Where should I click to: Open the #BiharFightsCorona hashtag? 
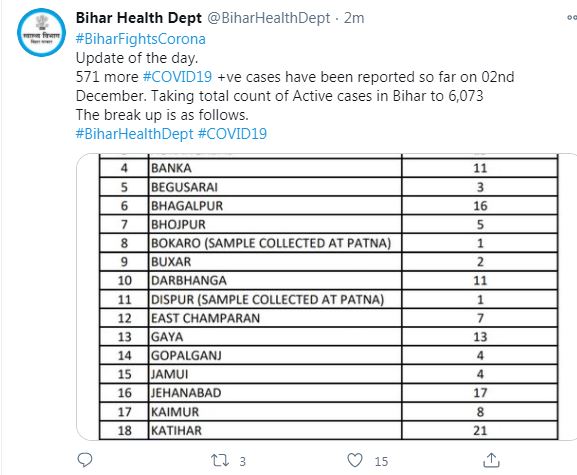(x=141, y=39)
